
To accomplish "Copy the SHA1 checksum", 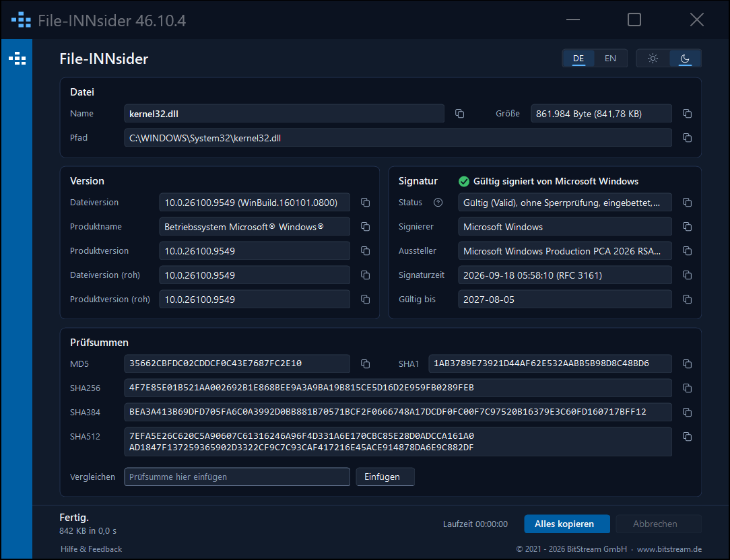I will point(687,364).
